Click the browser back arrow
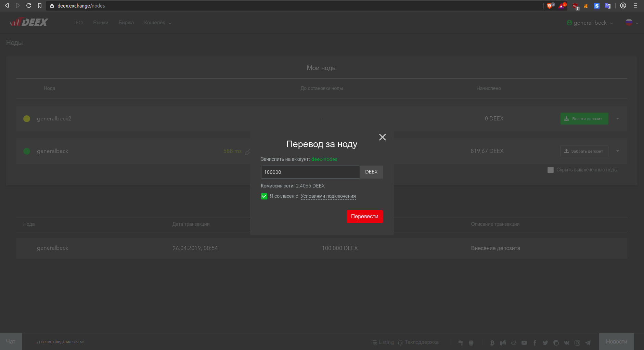644x350 pixels. pos(7,5)
